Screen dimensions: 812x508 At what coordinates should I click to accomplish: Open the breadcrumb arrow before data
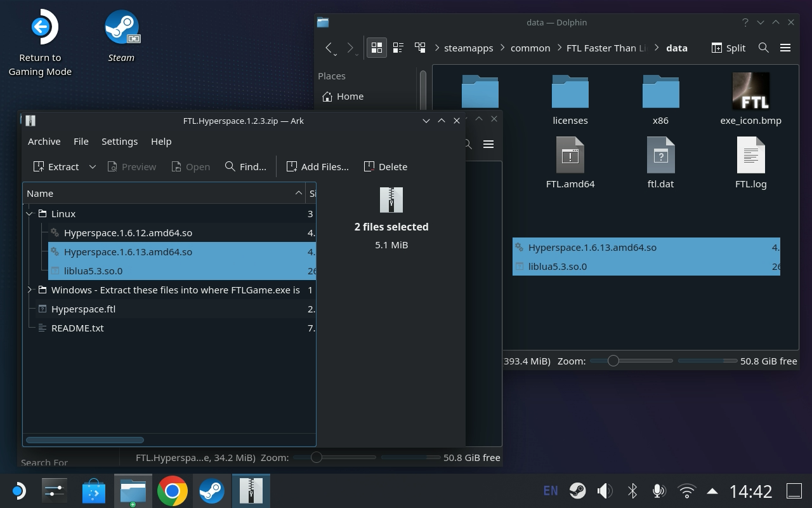click(x=657, y=48)
